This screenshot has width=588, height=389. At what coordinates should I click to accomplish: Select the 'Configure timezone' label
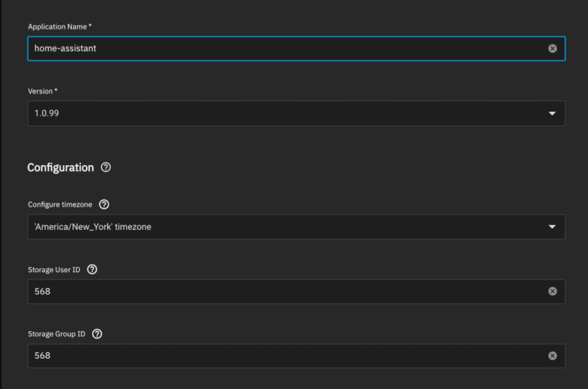(x=60, y=204)
